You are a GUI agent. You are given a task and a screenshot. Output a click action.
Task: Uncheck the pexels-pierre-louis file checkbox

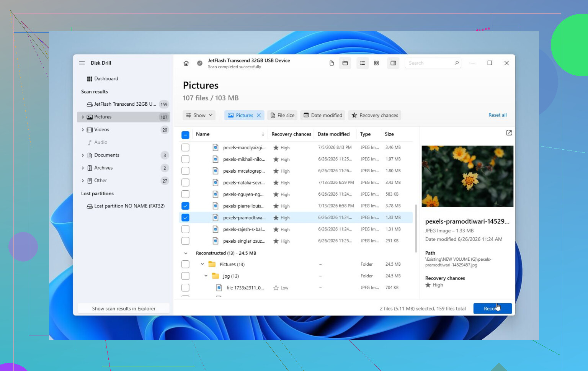[x=185, y=206]
